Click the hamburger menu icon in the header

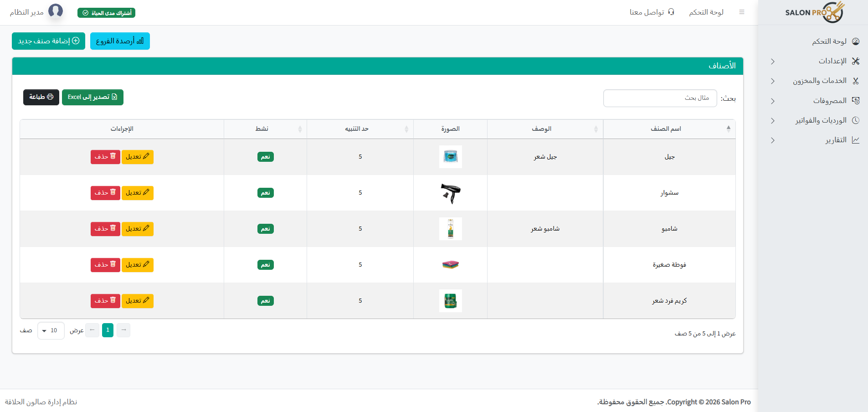click(x=742, y=12)
